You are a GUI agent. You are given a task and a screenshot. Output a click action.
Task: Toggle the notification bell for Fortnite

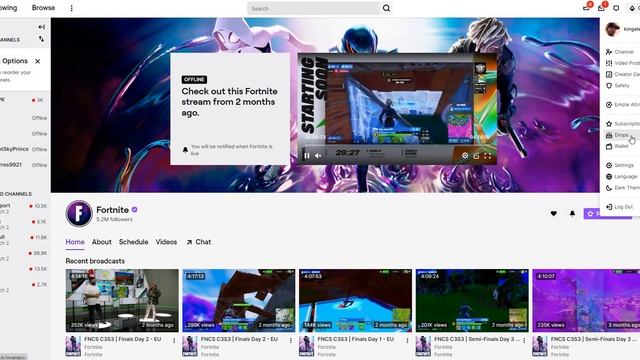[572, 213]
